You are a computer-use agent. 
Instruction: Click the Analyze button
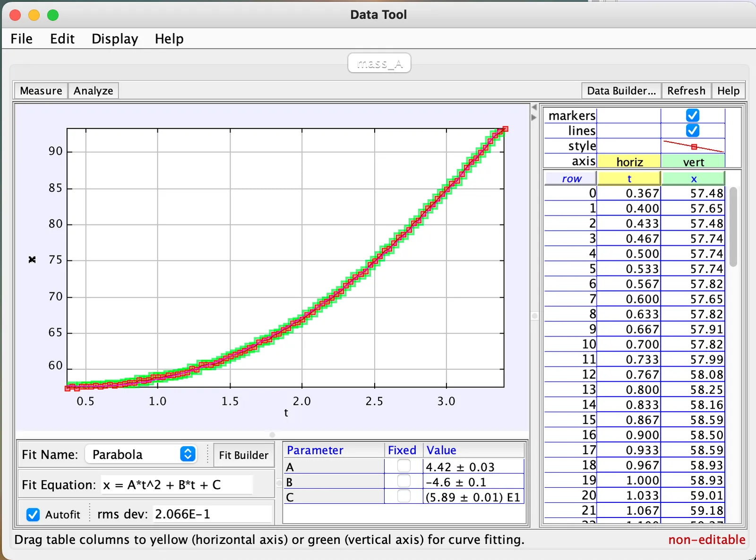tap(93, 91)
